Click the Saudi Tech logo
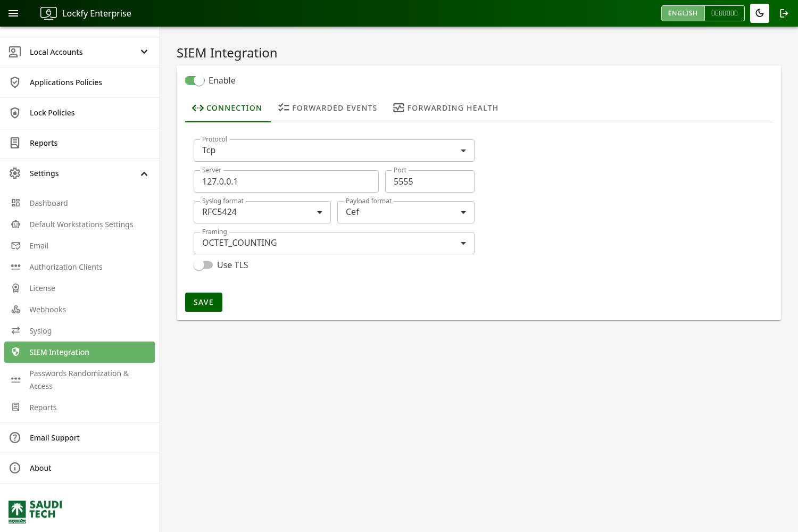The width and height of the screenshot is (798, 532). click(35, 512)
